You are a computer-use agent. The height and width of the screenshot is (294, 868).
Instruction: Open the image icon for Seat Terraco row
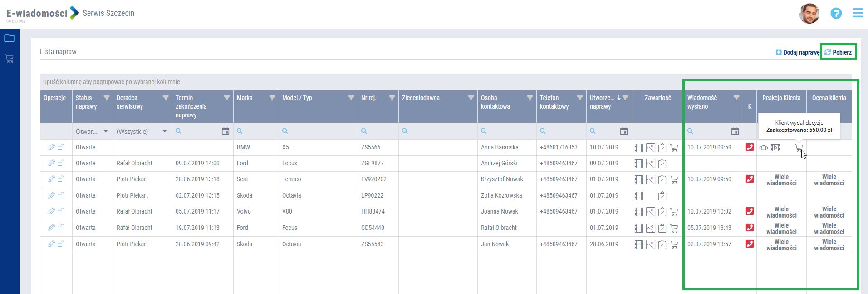650,179
